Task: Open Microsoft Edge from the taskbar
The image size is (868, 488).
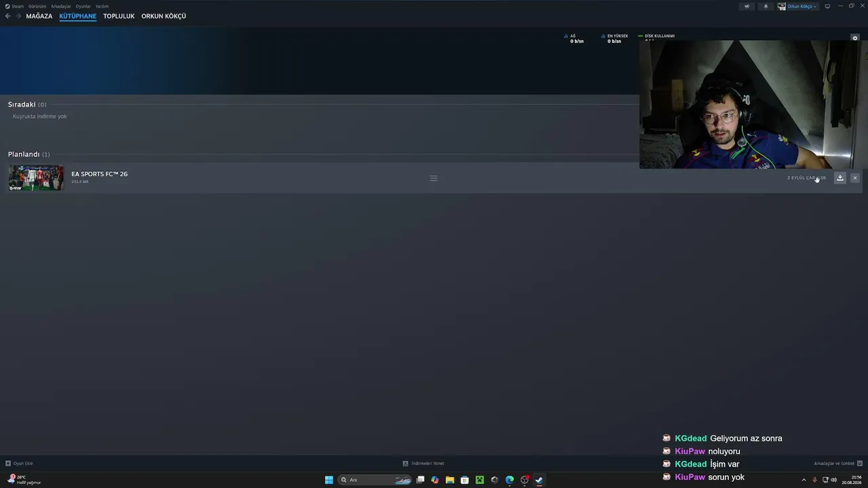Action: tap(509, 480)
